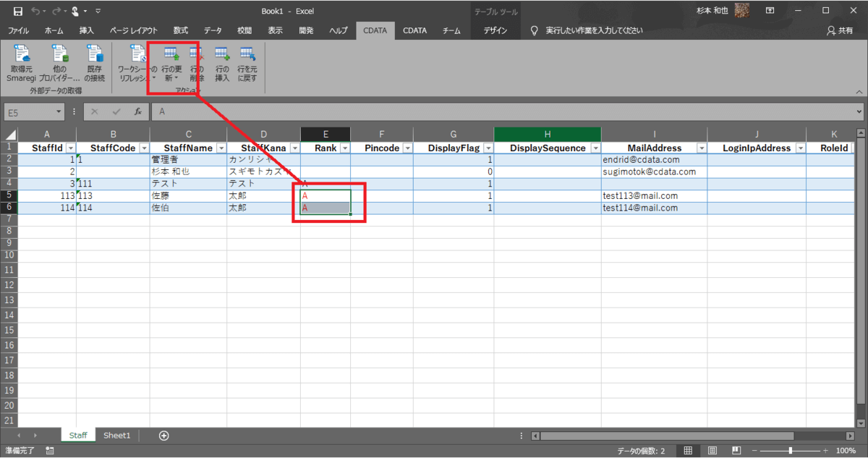Open 他のプロバイダー data source icon
The width and height of the screenshot is (868, 458).
coord(59,63)
